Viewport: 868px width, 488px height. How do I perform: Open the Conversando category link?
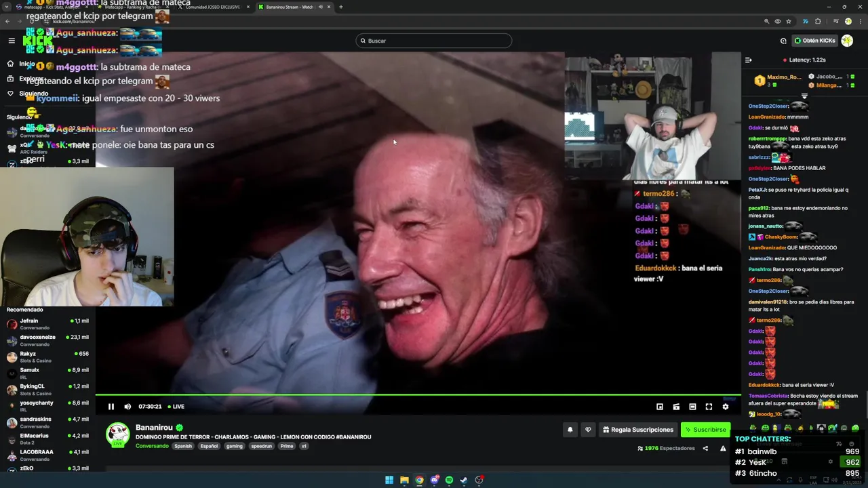coord(152,446)
